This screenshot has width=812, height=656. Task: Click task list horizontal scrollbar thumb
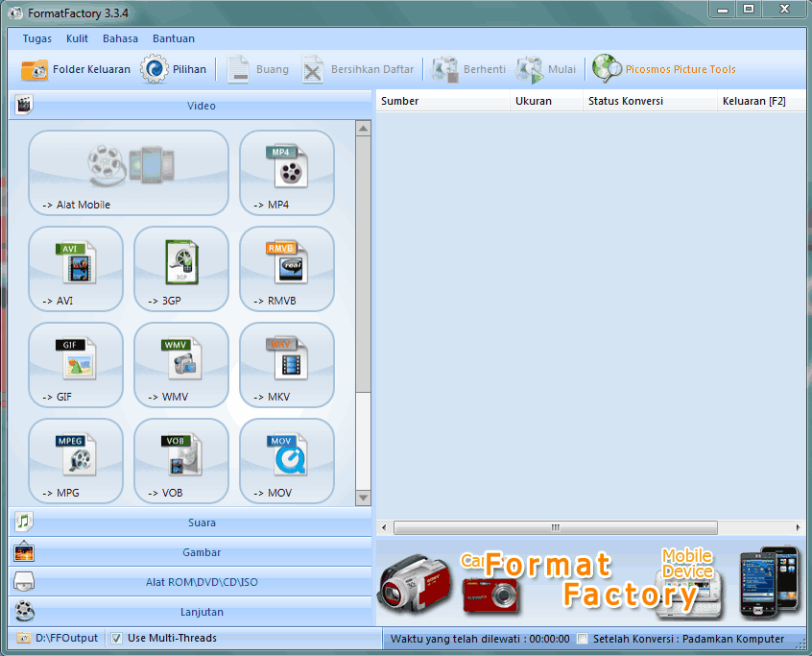(x=555, y=527)
